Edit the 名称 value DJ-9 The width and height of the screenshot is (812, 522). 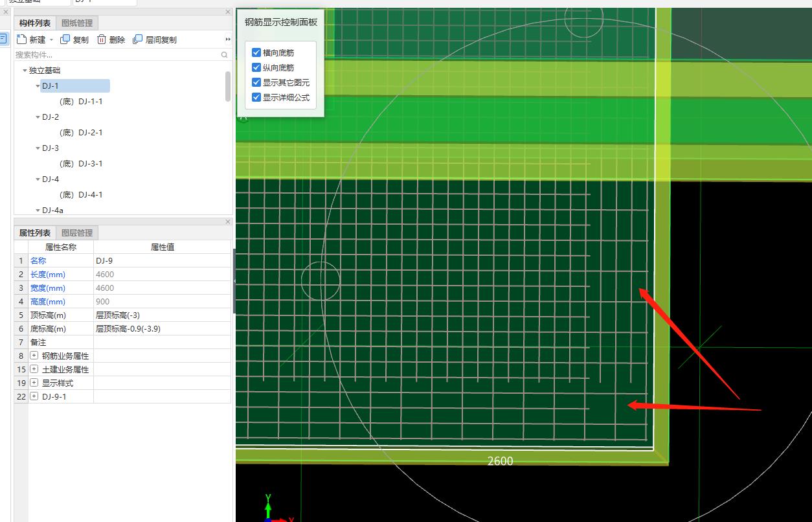pos(162,260)
